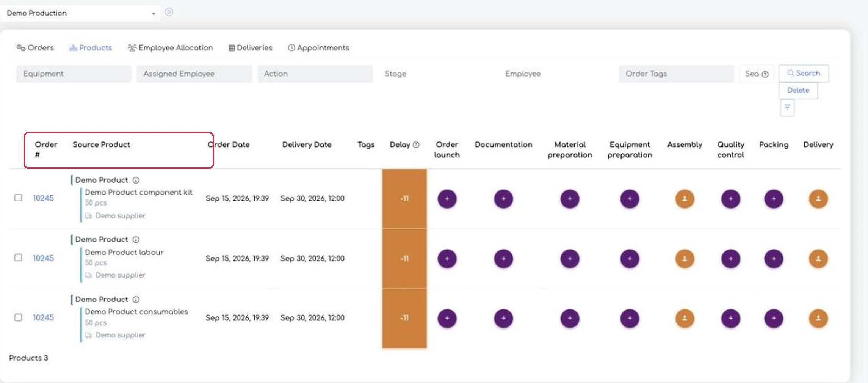This screenshot has height=383, width=868.
Task: Click orange delay cell in component kit row
Action: pyautogui.click(x=404, y=199)
